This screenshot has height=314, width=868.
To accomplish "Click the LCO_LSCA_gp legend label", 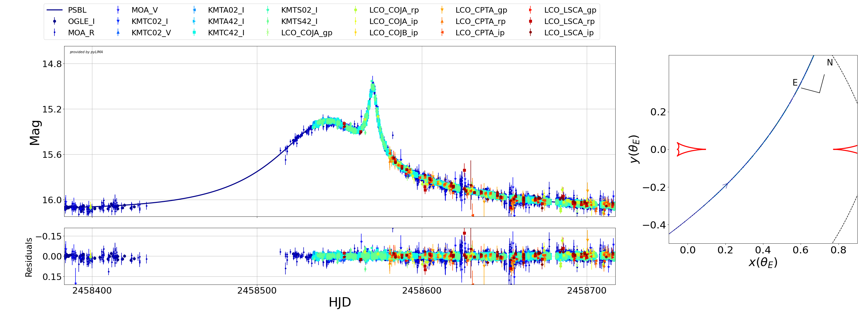I will (x=570, y=10).
